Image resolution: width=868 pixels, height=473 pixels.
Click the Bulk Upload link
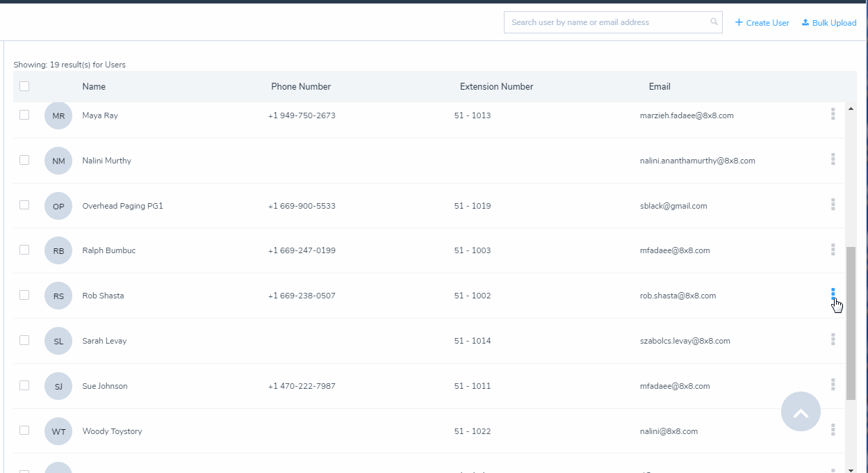(x=829, y=22)
